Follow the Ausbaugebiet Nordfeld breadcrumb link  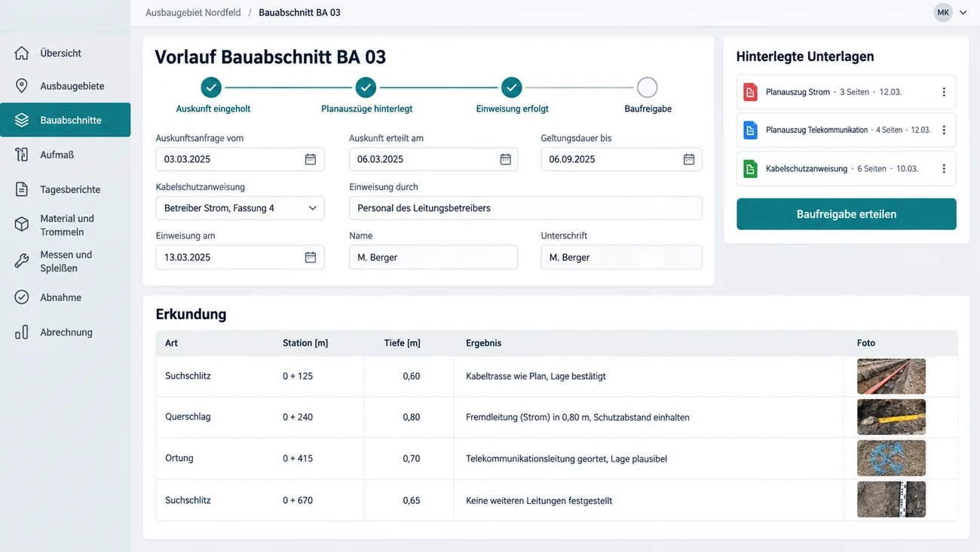click(193, 13)
